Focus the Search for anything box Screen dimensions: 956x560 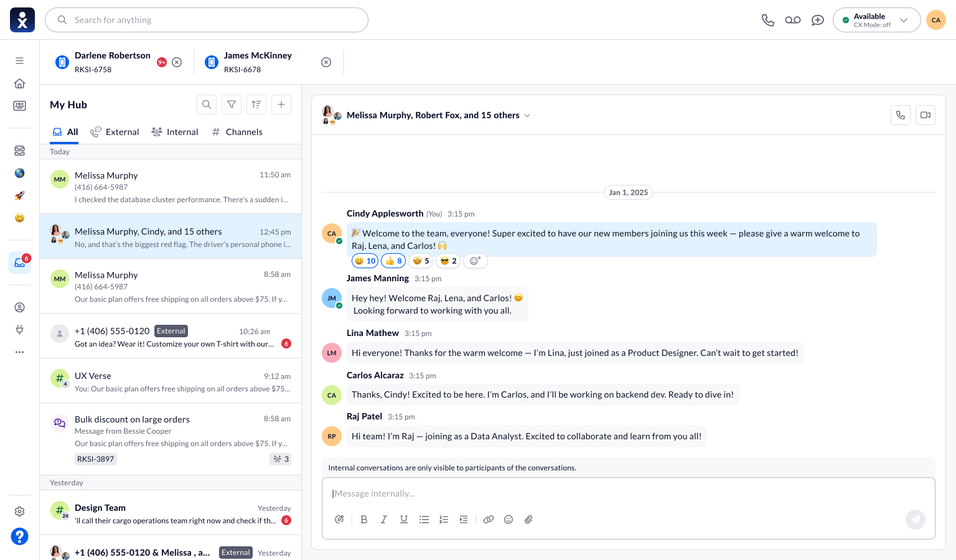click(207, 20)
